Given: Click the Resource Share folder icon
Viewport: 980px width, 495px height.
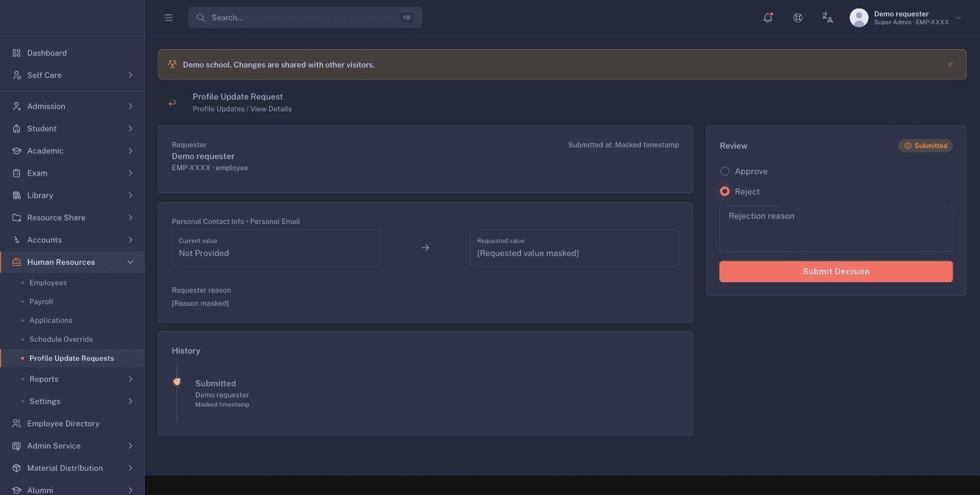Looking at the screenshot, I should 17,218.
